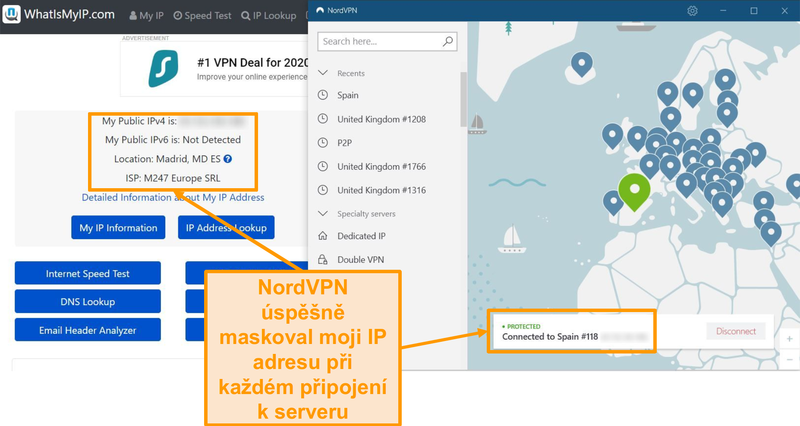Collapse the Recents section

pyautogui.click(x=322, y=73)
